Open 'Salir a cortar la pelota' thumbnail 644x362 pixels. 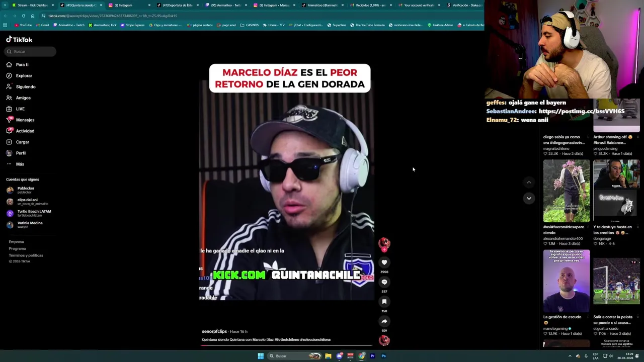[616, 281]
